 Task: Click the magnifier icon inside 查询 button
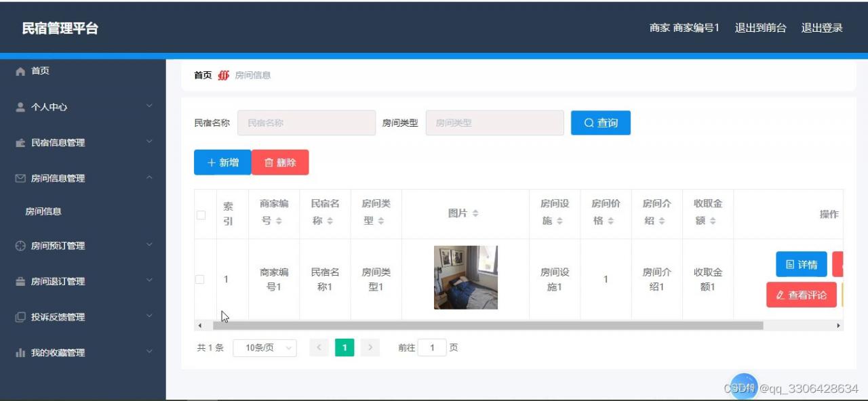click(588, 123)
